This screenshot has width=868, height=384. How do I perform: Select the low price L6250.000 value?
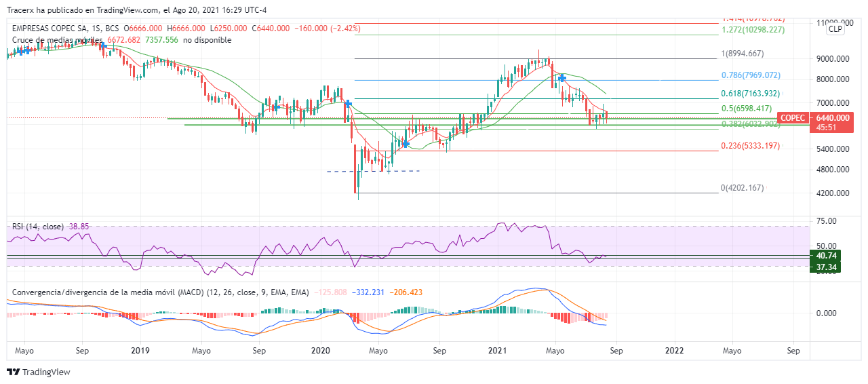[228, 28]
